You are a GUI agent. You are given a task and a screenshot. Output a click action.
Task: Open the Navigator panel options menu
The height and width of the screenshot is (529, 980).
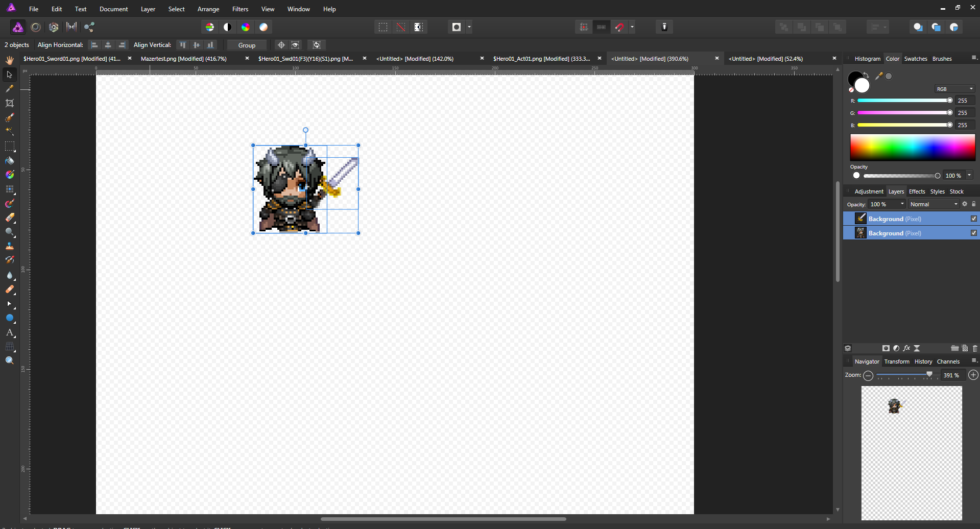pos(974,360)
